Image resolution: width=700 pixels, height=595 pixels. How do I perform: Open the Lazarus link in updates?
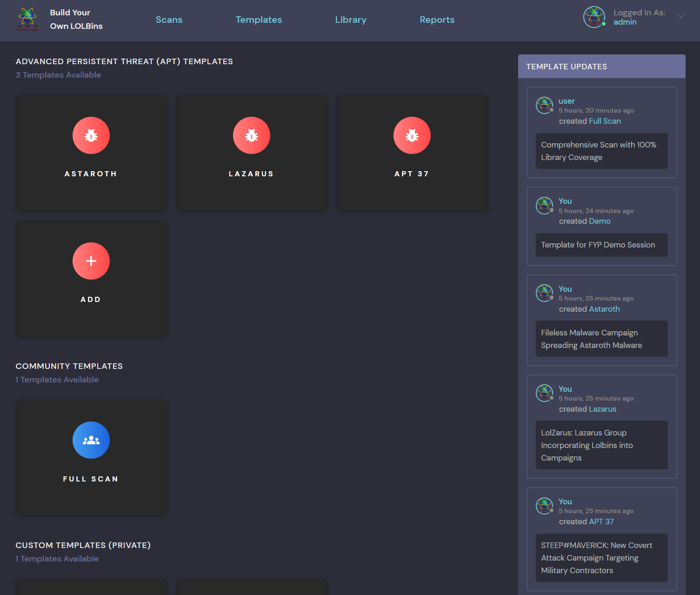tap(602, 409)
